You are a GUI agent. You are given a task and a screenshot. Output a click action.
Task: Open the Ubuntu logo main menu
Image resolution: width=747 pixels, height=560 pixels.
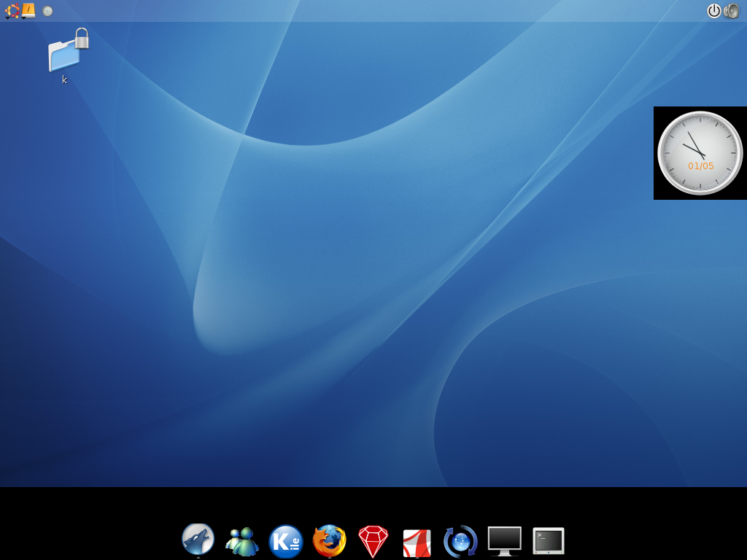[x=12, y=11]
